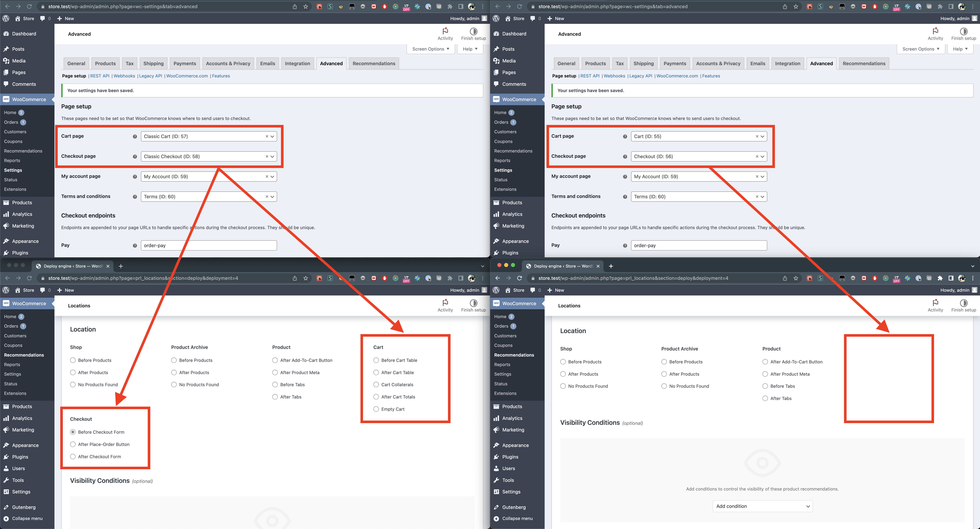
Task: Open the Gutenberg sidebar entry
Action: pyautogui.click(x=24, y=507)
